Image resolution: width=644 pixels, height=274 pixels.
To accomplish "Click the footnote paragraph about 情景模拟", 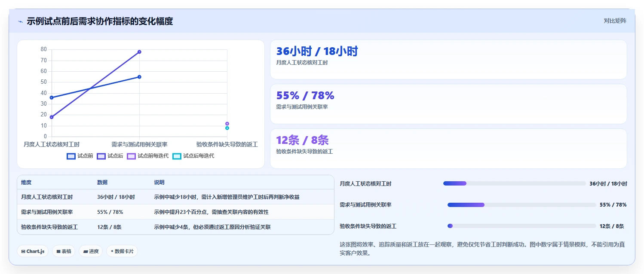I will (482, 249).
